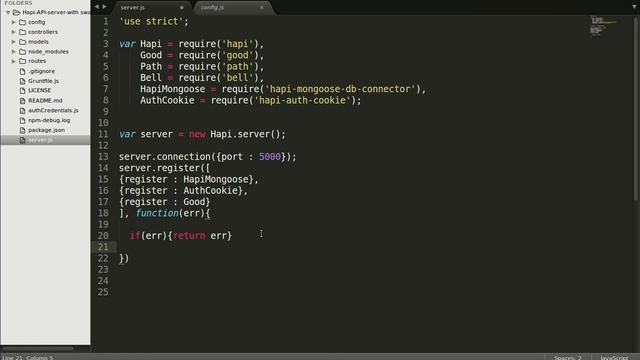This screenshot has width=640, height=360.
Task: Click the 'hapi-auth-cookie' string
Action: point(302,100)
